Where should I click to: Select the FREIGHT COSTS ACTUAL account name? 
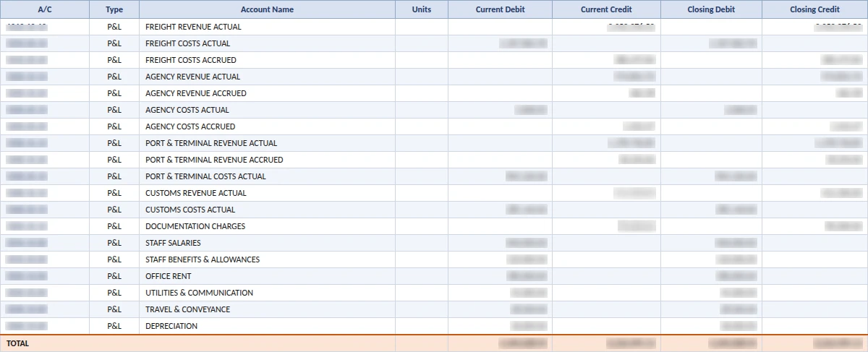(x=188, y=43)
